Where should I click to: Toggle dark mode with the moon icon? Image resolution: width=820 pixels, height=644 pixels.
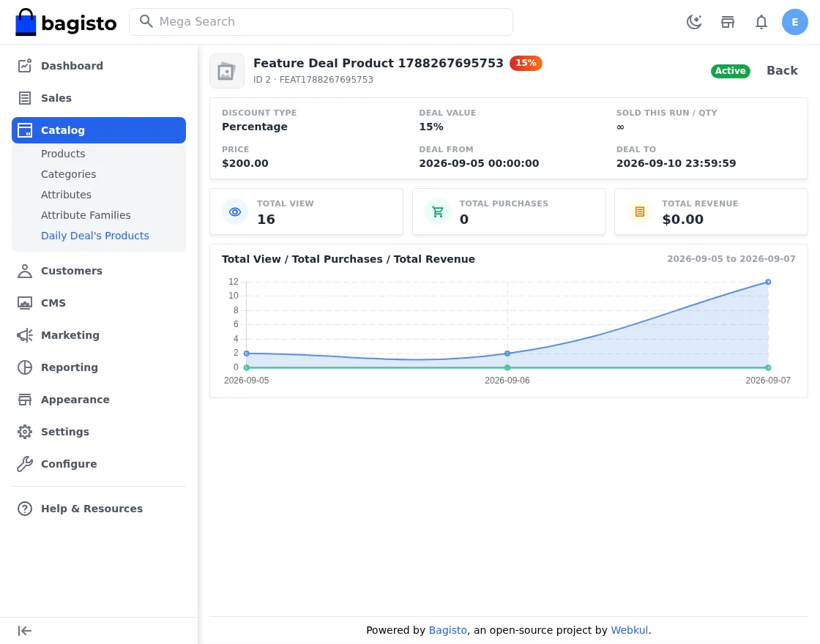click(694, 22)
